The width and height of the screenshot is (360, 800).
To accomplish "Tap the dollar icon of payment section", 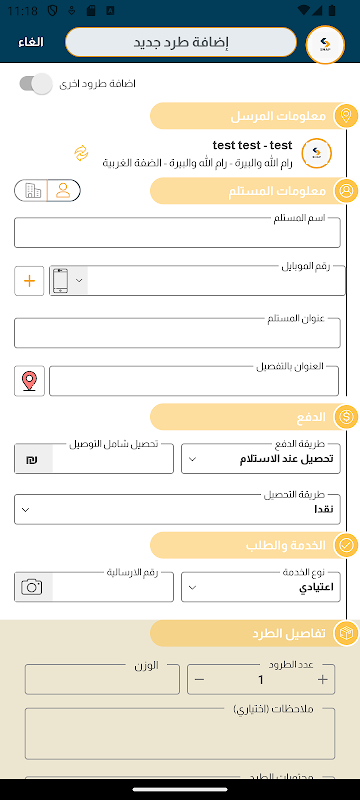I will click(x=346, y=417).
